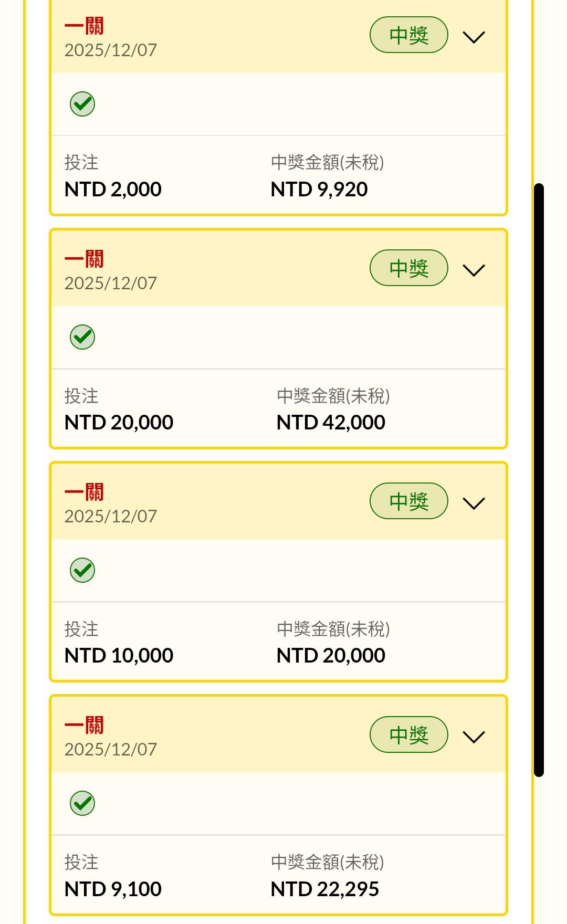Click the green checkmark in the NTD 2,000 bet card

tap(82, 104)
